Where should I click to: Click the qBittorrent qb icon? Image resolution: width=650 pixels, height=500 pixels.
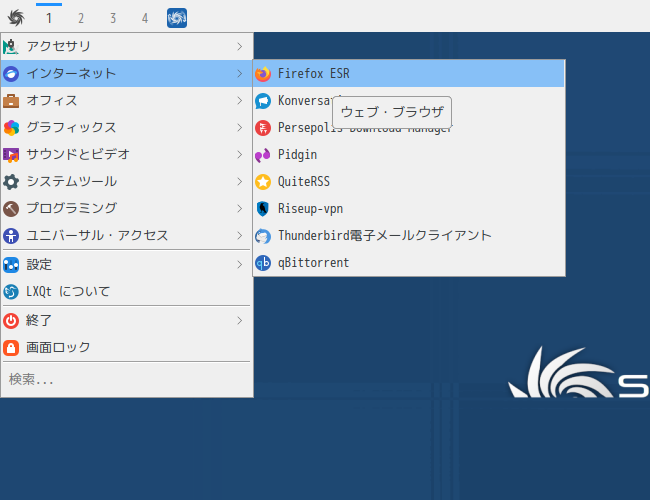coord(263,262)
